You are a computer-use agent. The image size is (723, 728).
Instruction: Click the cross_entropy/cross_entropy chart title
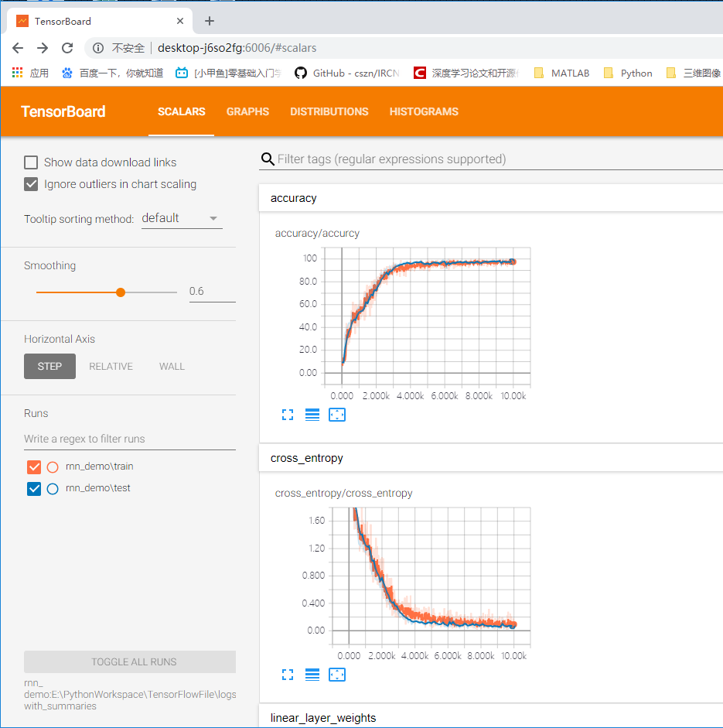coord(343,493)
